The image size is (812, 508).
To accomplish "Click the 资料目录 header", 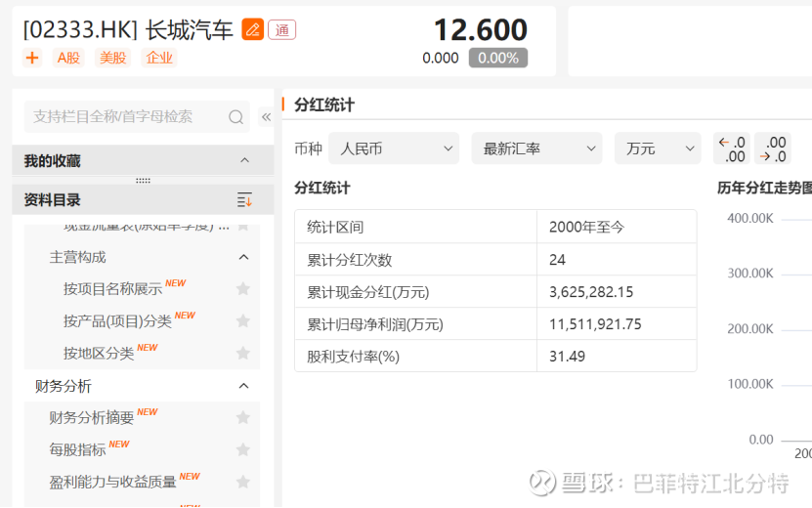I will point(143,199).
